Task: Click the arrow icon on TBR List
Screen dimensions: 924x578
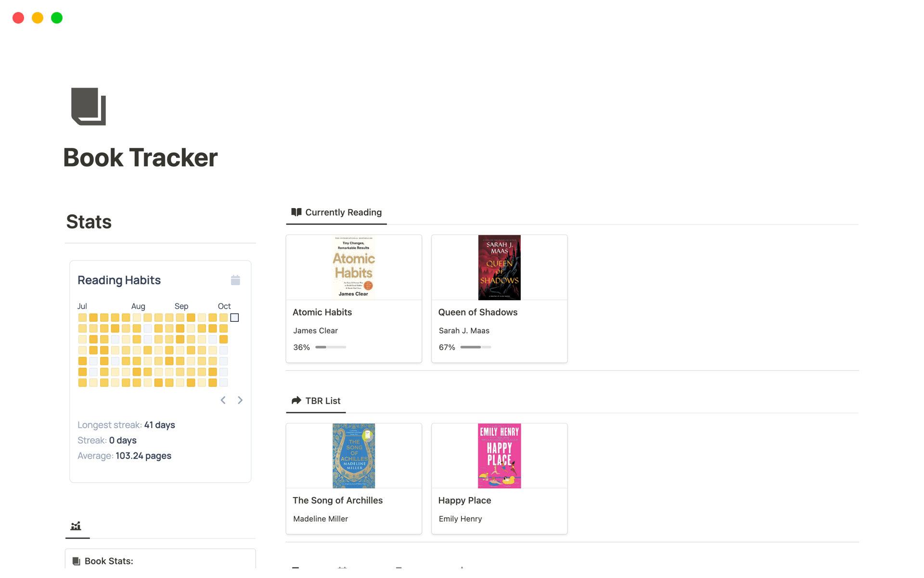Action: [296, 400]
